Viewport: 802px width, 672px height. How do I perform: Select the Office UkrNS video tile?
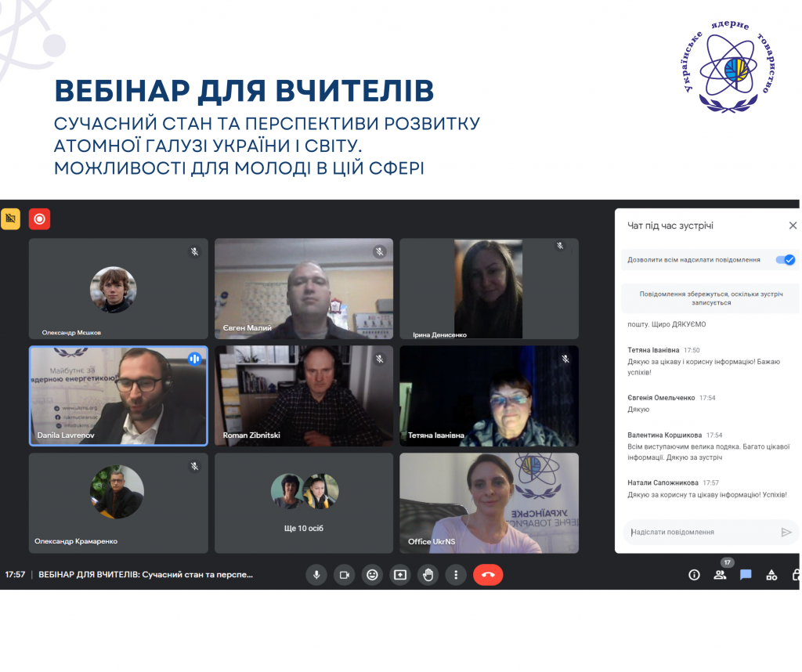[489, 503]
